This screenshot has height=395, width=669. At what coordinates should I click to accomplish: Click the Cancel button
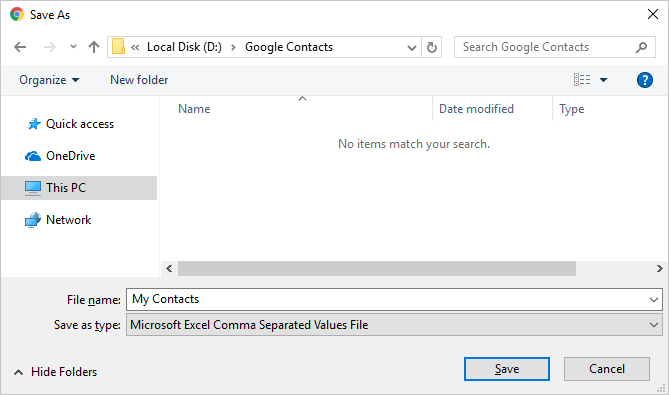point(607,369)
